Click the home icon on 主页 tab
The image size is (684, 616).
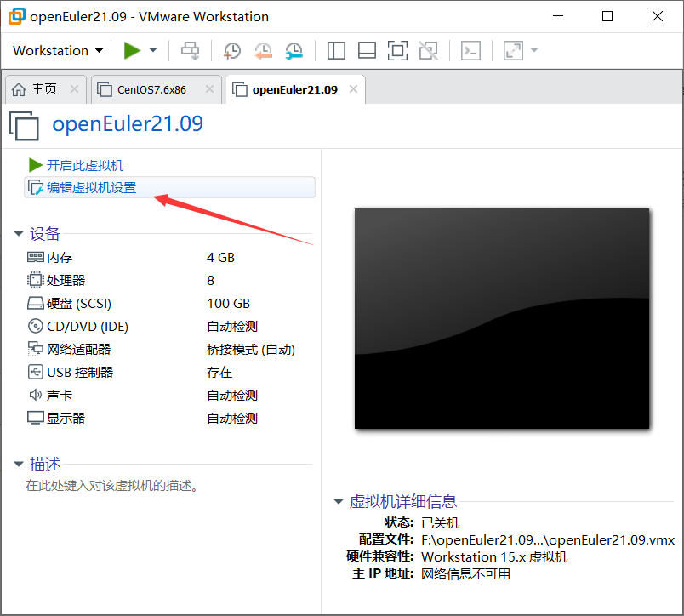tap(19, 89)
